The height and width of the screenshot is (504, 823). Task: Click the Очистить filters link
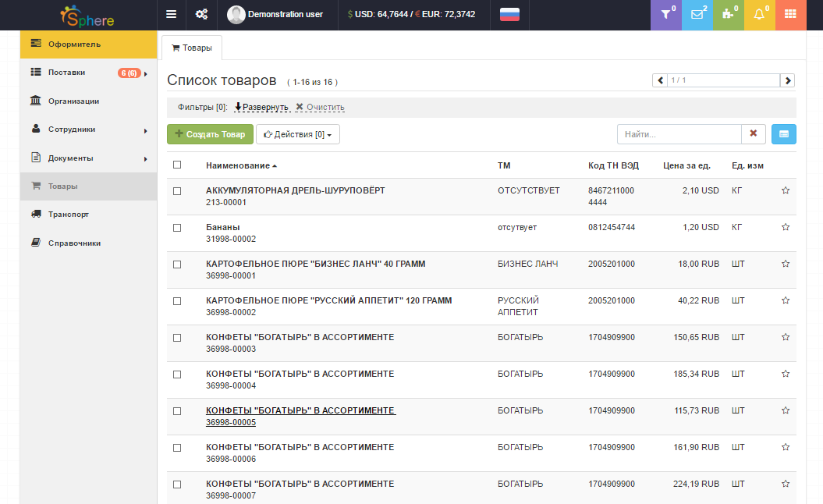(320, 107)
